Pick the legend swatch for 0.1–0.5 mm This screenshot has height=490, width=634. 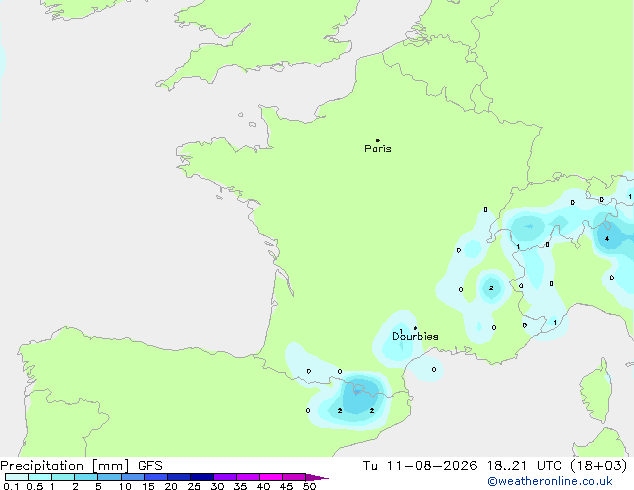click(17, 477)
